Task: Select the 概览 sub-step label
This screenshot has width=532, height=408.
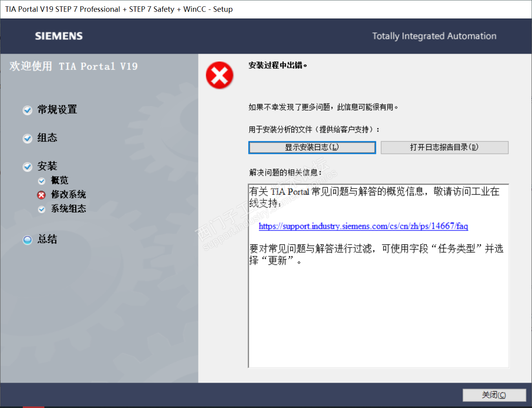Action: [60, 180]
